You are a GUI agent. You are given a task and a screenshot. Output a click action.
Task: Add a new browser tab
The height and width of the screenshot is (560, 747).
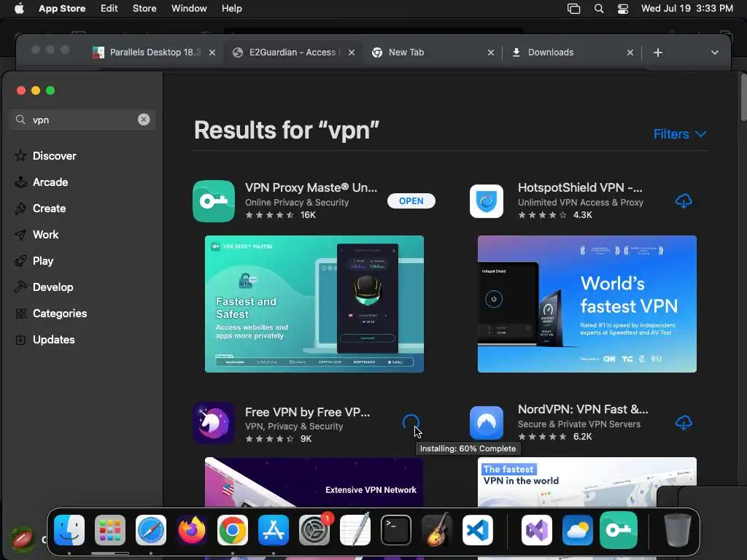(658, 52)
